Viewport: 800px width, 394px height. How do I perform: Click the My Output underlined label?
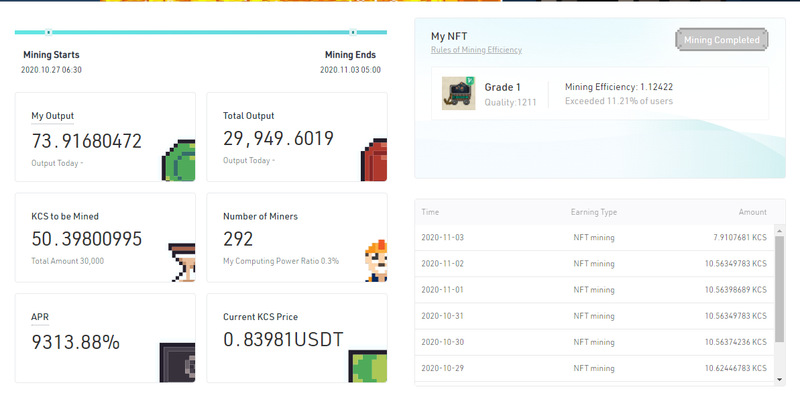(x=53, y=116)
